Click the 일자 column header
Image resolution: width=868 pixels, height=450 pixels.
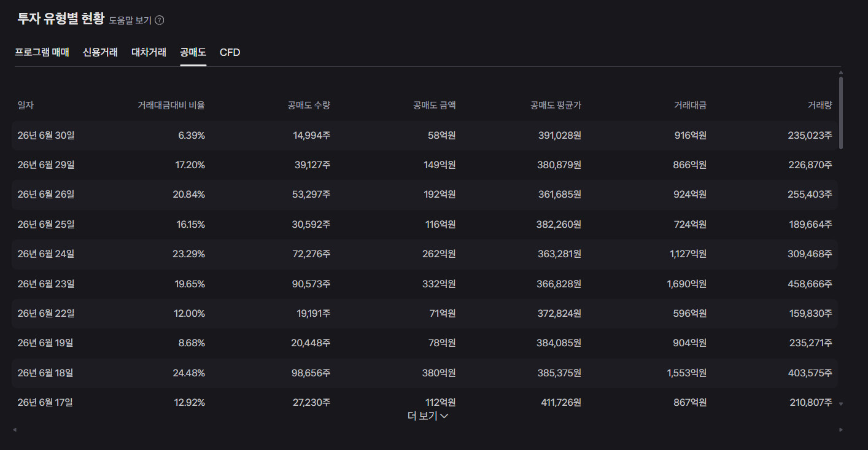[26, 105]
